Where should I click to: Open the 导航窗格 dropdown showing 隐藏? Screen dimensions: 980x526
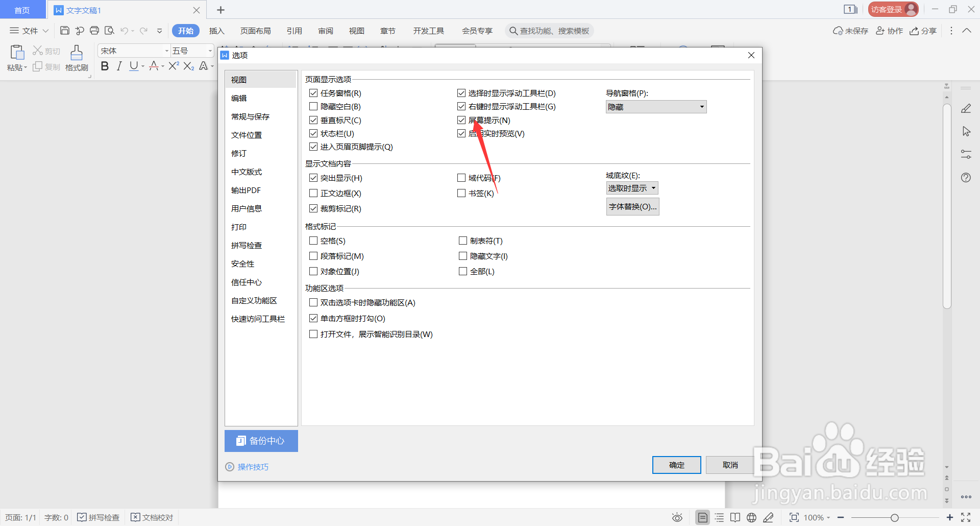pyautogui.click(x=655, y=106)
